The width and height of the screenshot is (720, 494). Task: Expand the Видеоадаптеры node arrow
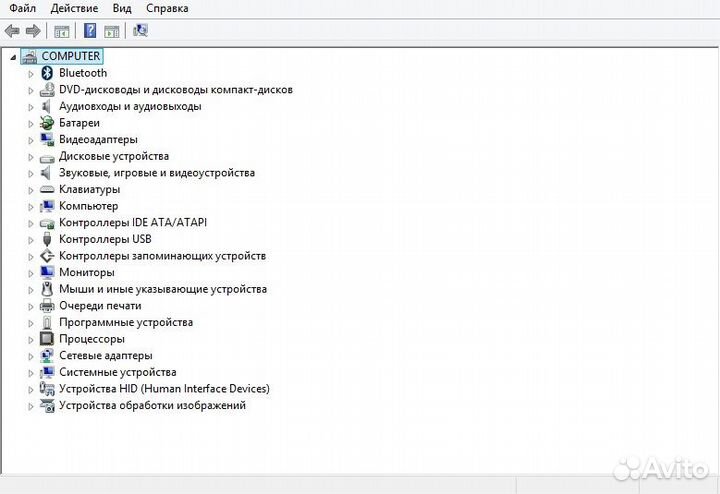[x=31, y=140]
